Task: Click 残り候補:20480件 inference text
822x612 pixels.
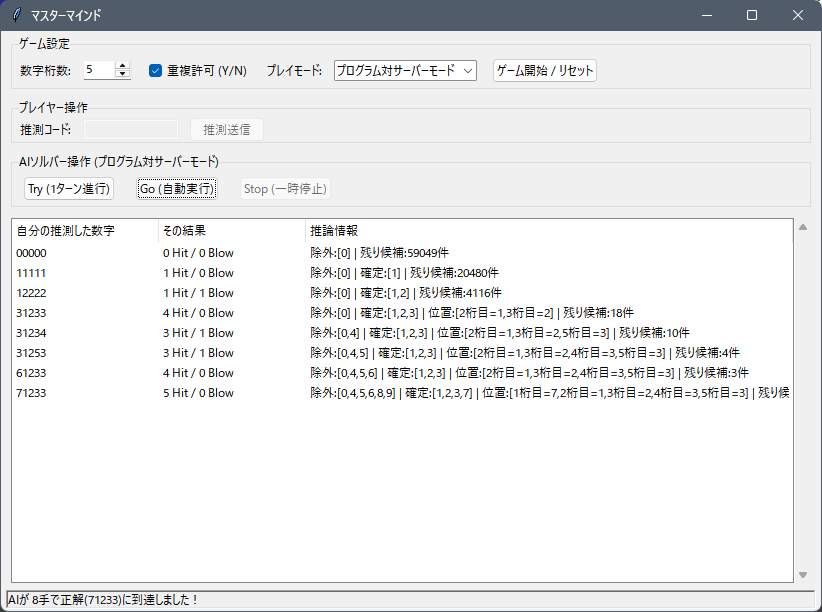Action: click(454, 273)
